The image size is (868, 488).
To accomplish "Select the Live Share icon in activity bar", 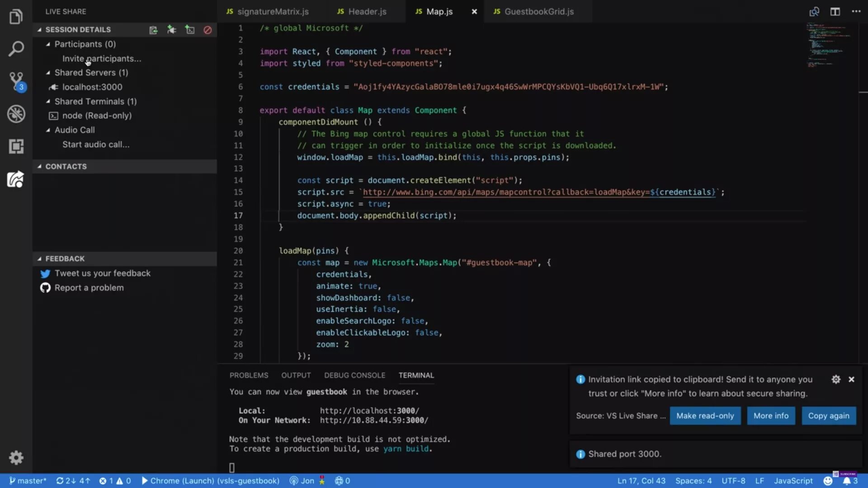I will click(16, 179).
